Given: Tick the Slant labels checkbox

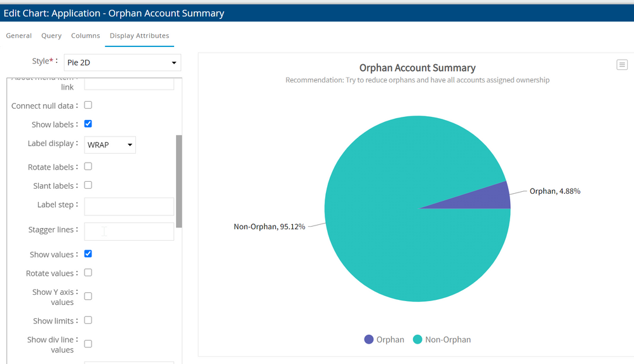Looking at the screenshot, I should [88, 185].
